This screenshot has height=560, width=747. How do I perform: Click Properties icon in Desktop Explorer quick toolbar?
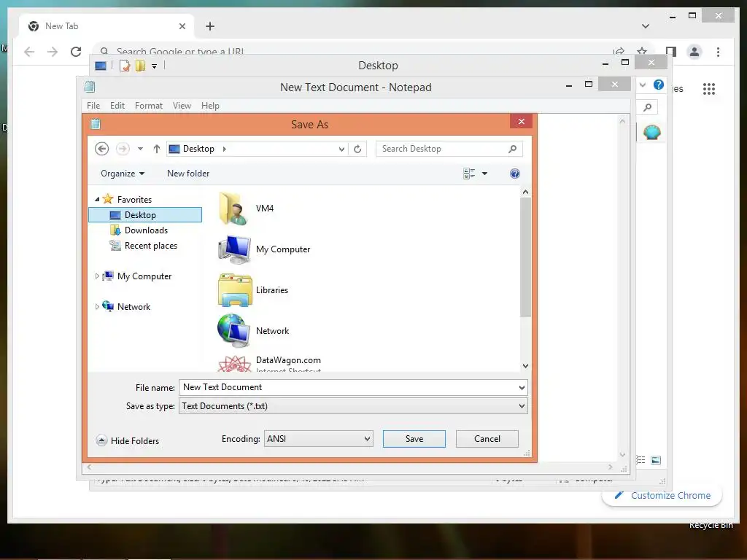(x=125, y=65)
